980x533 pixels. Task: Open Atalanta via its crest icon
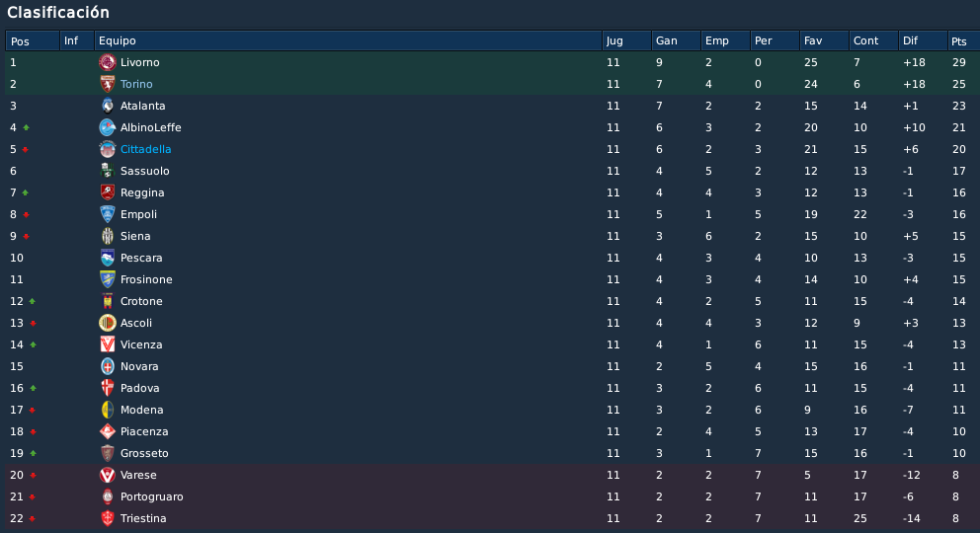pos(108,106)
